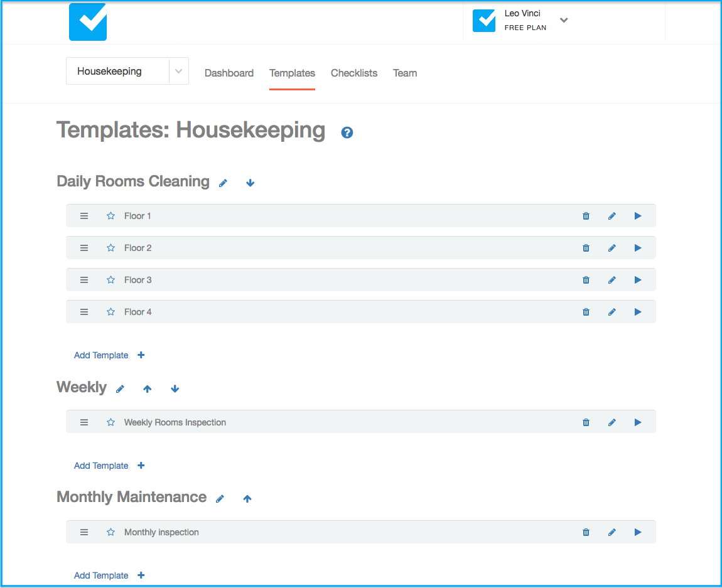The image size is (722, 588).
Task: Rename the Monthly Maintenance section
Action: pos(220,499)
